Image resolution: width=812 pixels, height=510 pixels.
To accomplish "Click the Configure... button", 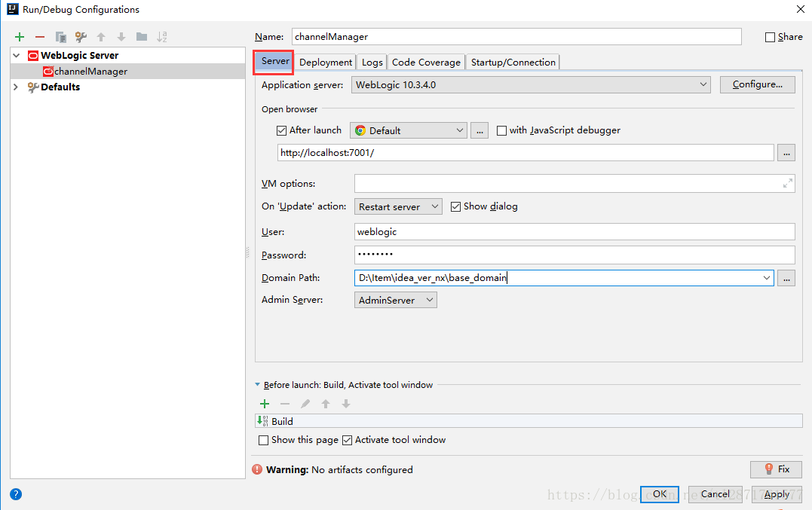I will tap(757, 84).
